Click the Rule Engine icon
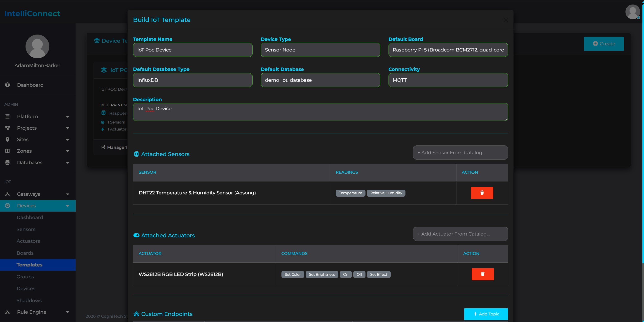644x322 pixels. pyautogui.click(x=7, y=312)
